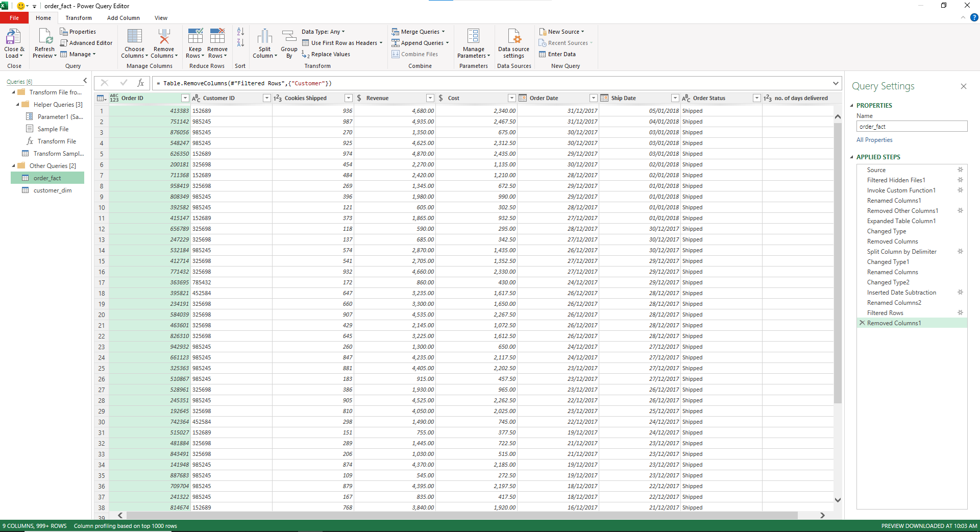The image size is (980, 532).
Task: Switch to the Transform ribbon tab
Action: coord(79,18)
